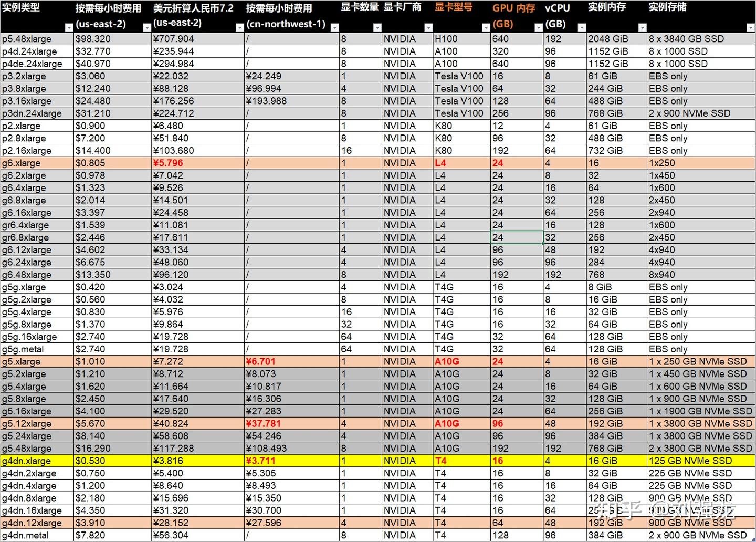Open the cn-northwest-1 cost filter dropdown
756x542 pixels.
[334, 27]
